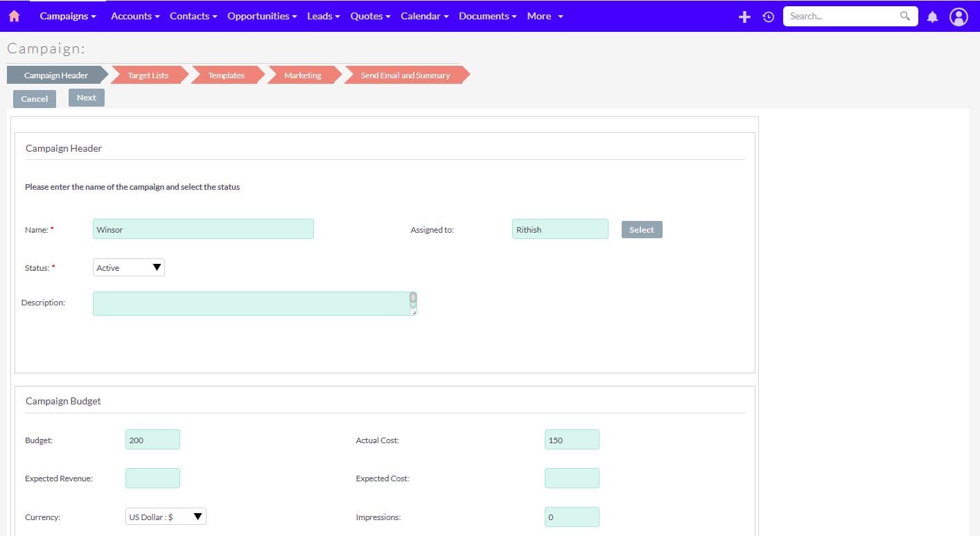980x536 pixels.
Task: Click the Actual Cost input
Action: click(572, 440)
